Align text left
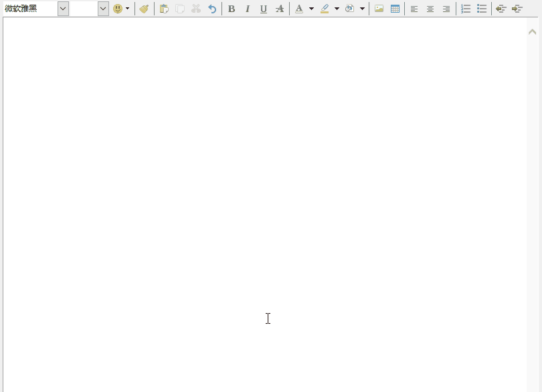 [x=414, y=9]
